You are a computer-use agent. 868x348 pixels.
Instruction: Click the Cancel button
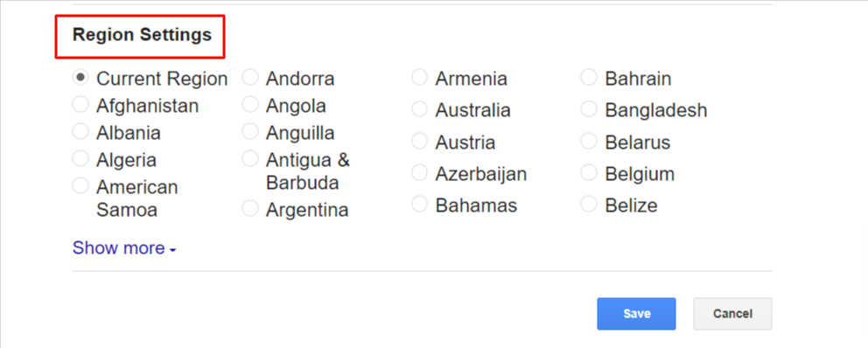click(732, 314)
